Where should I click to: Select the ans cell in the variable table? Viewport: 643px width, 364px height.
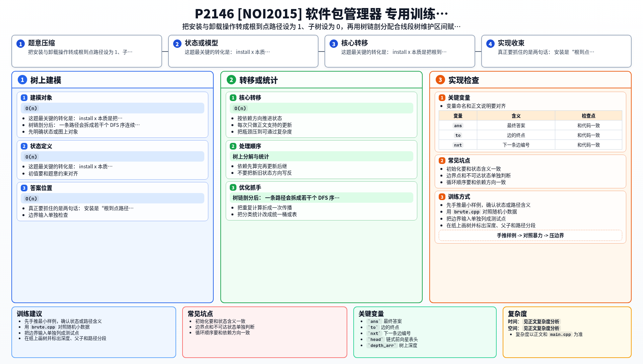click(x=458, y=125)
